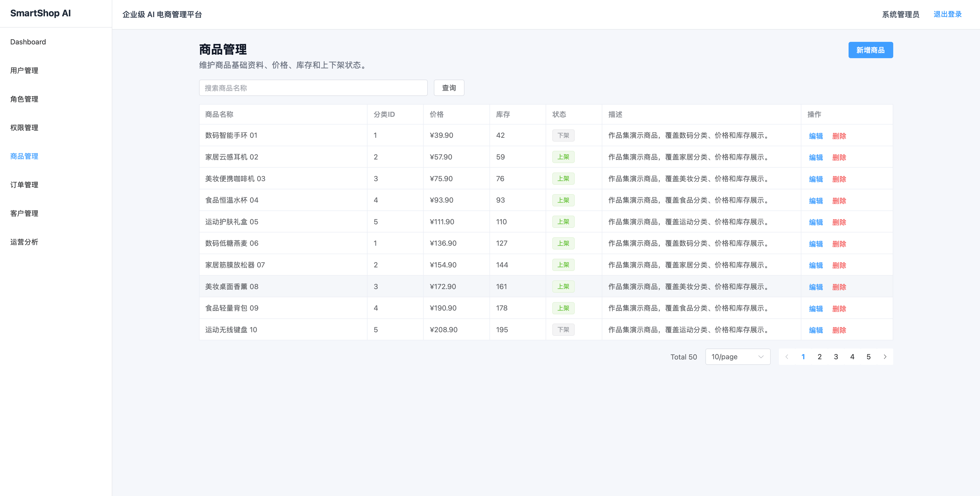Focus the 搜索商品名称 search field
The width and height of the screenshot is (980, 496).
coord(313,88)
